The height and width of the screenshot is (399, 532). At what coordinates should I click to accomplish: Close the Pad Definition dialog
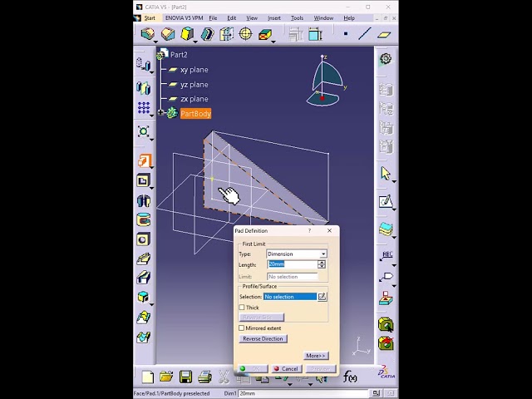point(329,231)
